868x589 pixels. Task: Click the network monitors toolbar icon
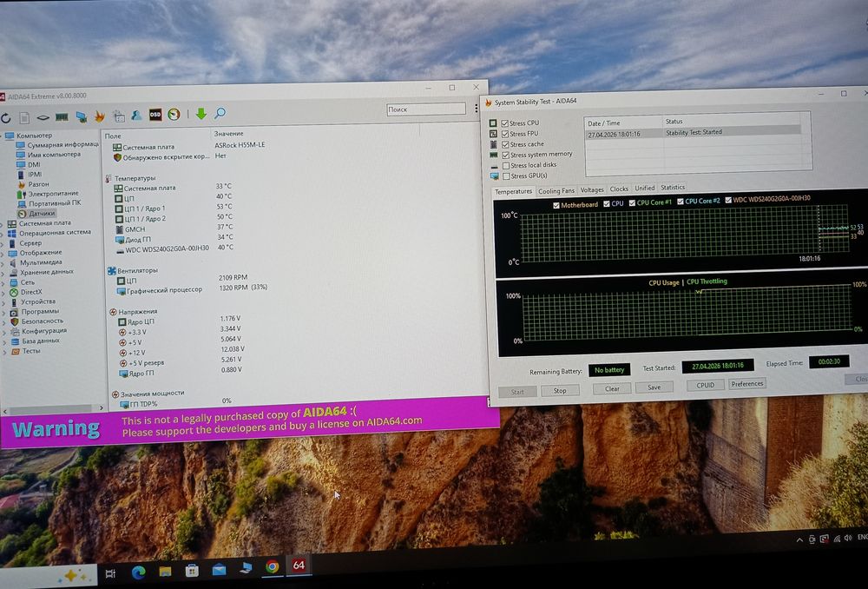81,116
